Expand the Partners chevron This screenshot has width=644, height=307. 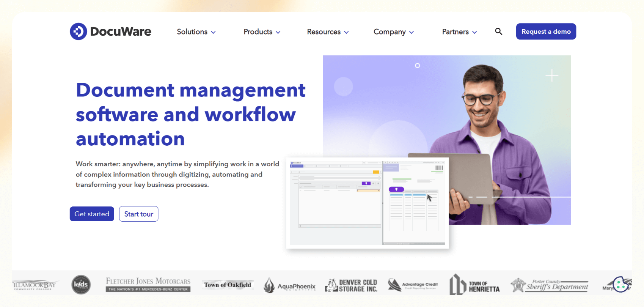pyautogui.click(x=474, y=32)
